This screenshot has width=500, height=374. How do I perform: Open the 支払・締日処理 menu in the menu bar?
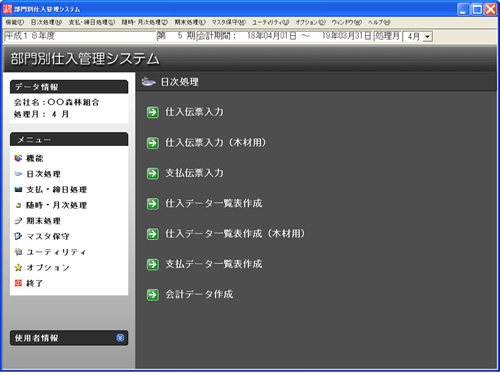pyautogui.click(x=92, y=22)
